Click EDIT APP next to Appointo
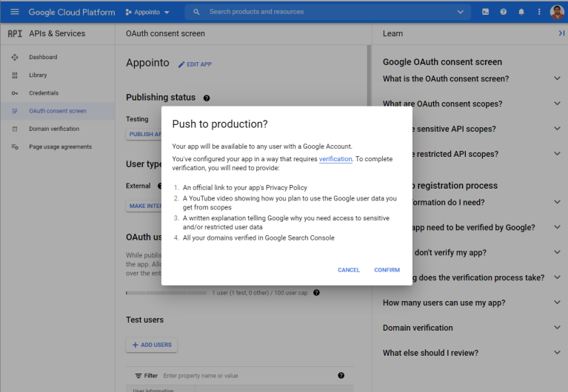This screenshot has width=568, height=392. pos(195,64)
